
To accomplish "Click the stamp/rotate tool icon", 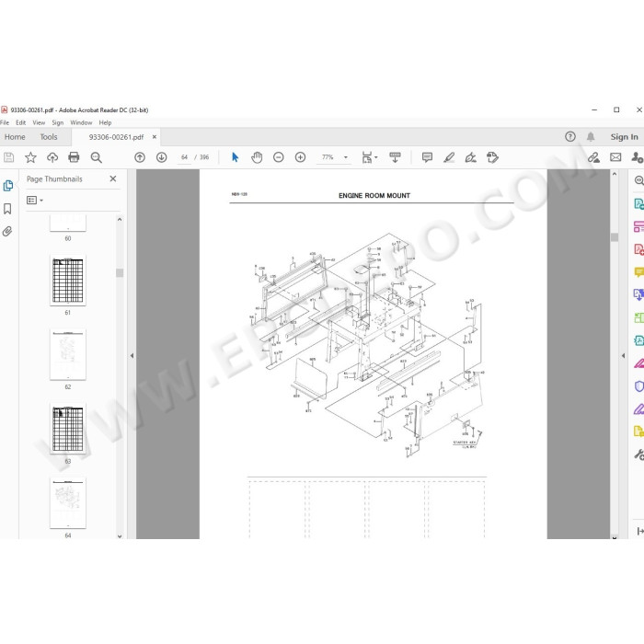I will (492, 157).
